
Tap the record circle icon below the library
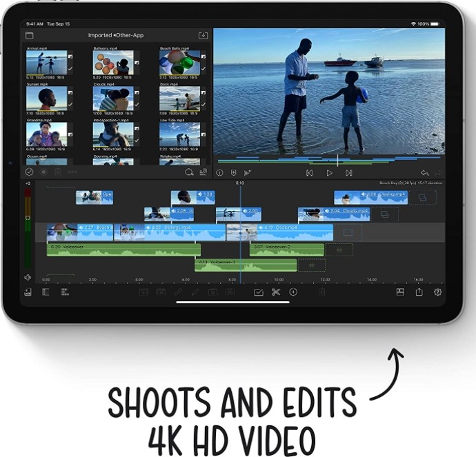pyautogui.click(x=43, y=172)
